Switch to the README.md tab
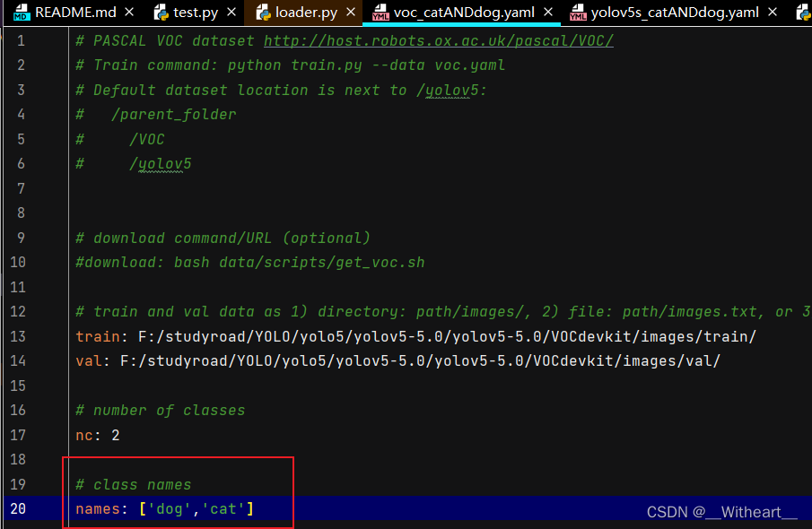The height and width of the screenshot is (529, 812). pos(75,12)
